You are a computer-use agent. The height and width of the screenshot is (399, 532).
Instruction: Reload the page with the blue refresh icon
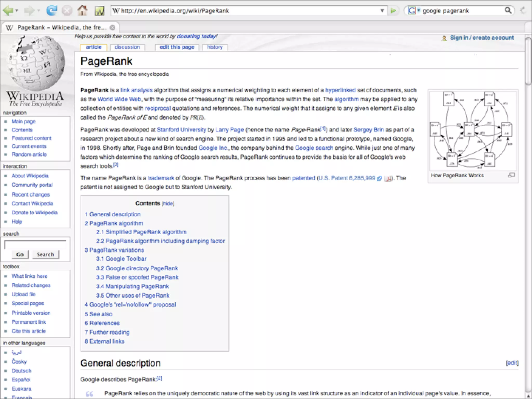point(51,11)
